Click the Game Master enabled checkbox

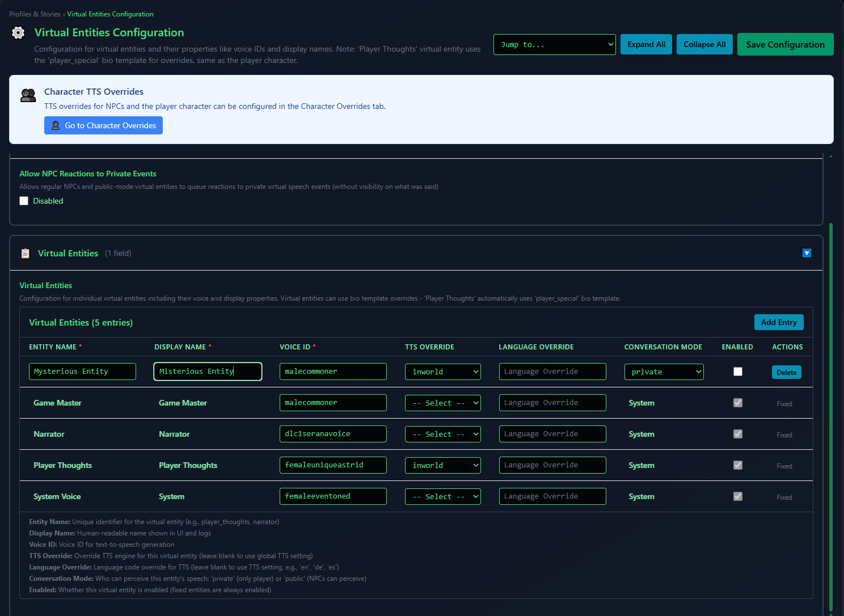tap(737, 403)
